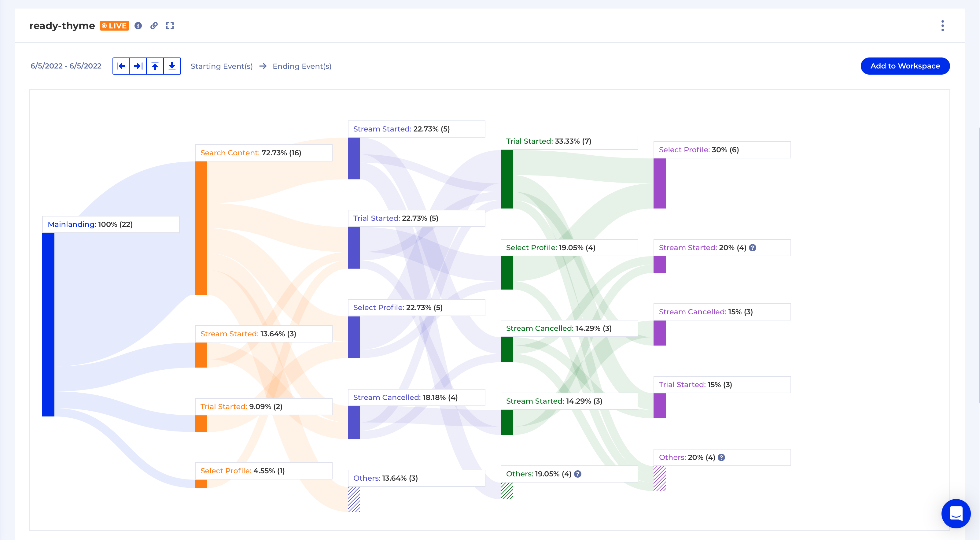Click the blue Mainlanding node bar

tap(48, 324)
